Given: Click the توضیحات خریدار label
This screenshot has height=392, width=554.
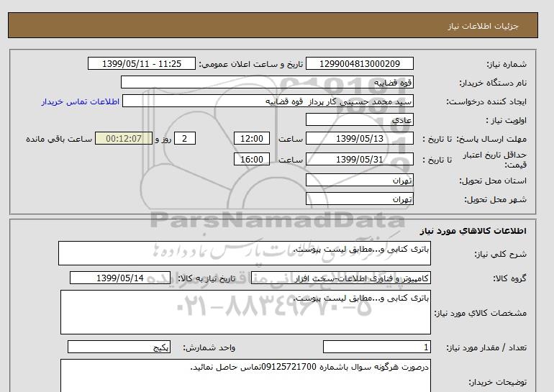Looking at the screenshot, I should [x=497, y=383].
